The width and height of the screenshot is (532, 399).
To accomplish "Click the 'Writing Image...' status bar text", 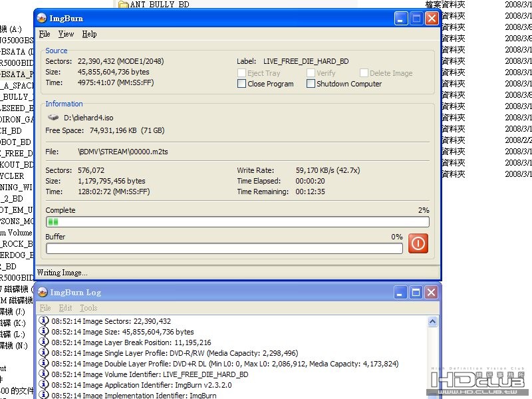I will [62, 273].
